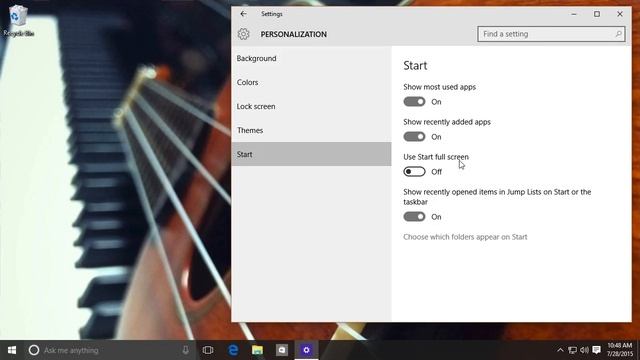The width and height of the screenshot is (640, 360).
Task: Select Background in the sidebar
Action: coord(311,58)
